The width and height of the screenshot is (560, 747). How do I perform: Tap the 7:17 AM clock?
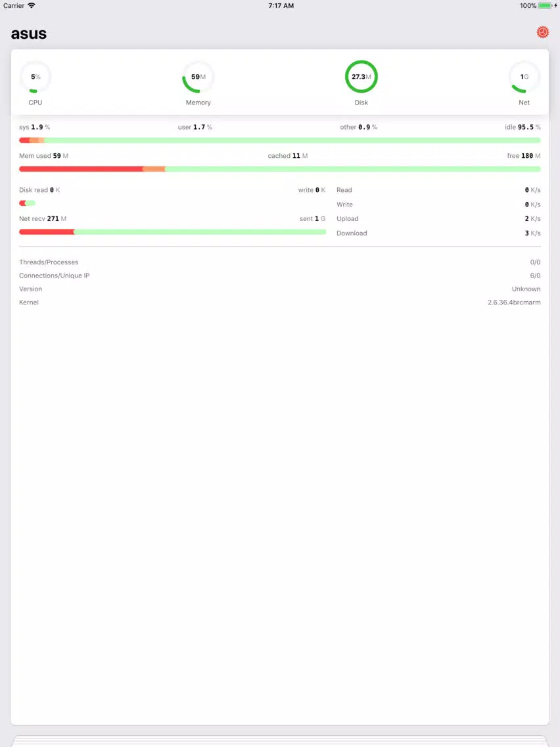coord(281,6)
